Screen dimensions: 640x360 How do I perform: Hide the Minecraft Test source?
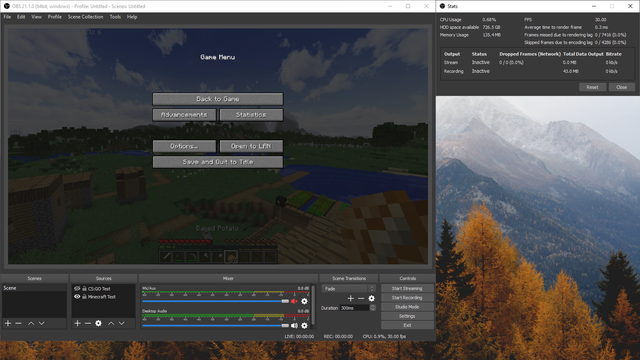click(77, 297)
